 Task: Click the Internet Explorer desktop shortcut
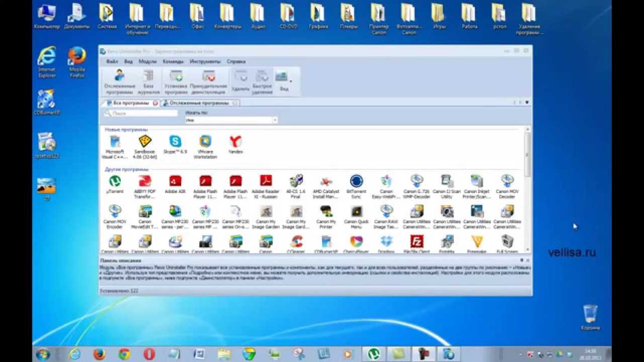pyautogui.click(x=47, y=62)
